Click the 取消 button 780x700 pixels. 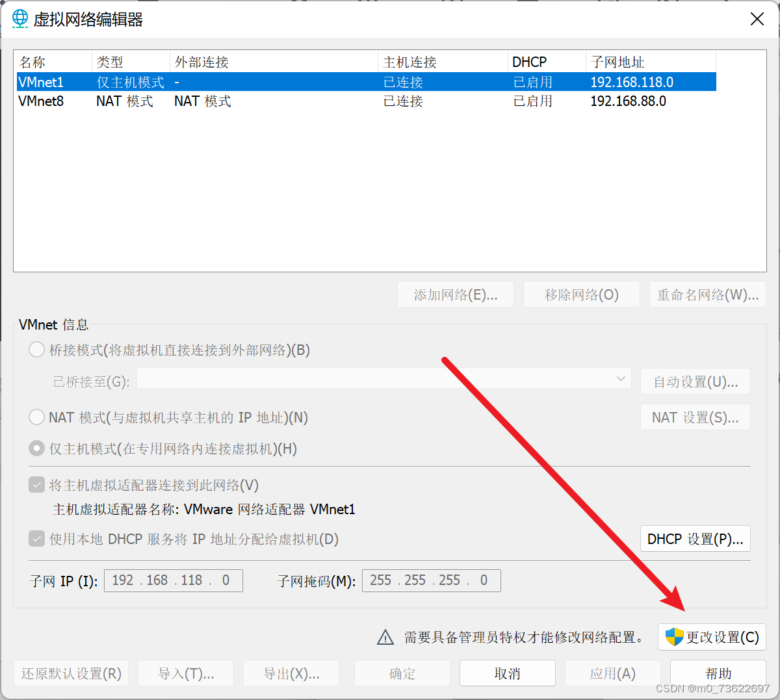[x=508, y=673]
